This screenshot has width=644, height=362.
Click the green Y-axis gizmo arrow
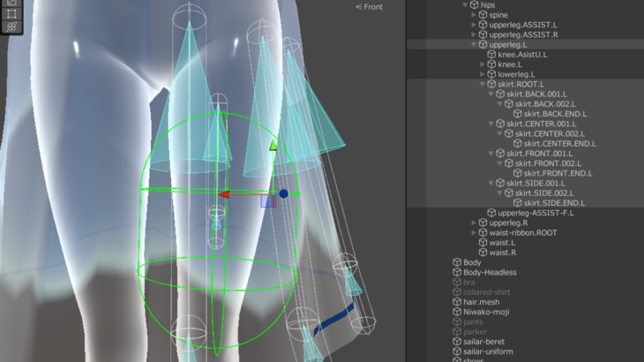click(x=273, y=144)
